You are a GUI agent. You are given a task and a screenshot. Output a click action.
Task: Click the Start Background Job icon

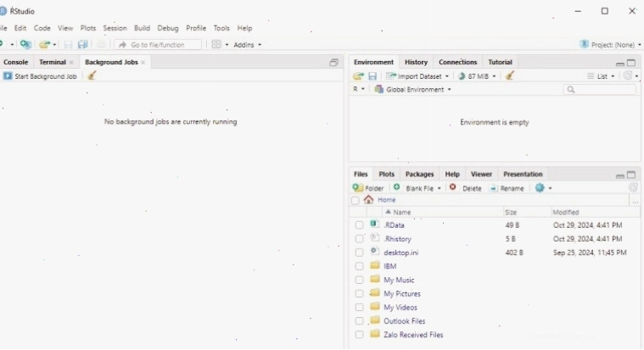(8, 76)
